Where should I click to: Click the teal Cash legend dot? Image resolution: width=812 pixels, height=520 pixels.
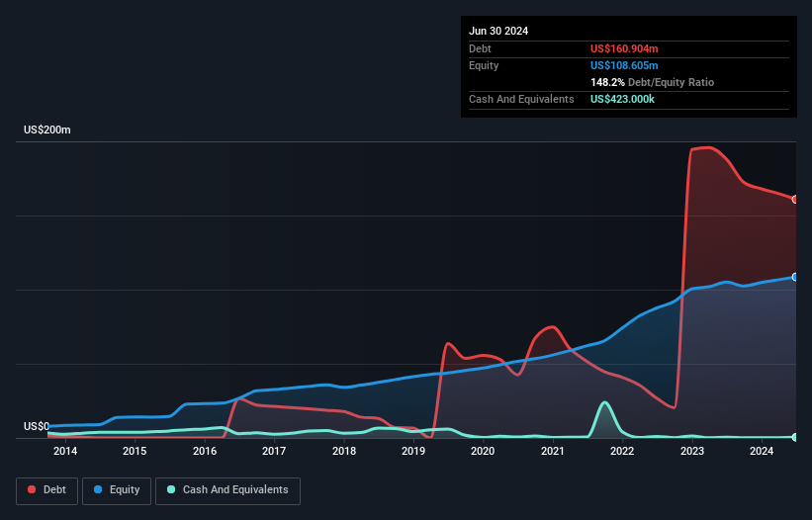[x=171, y=489]
